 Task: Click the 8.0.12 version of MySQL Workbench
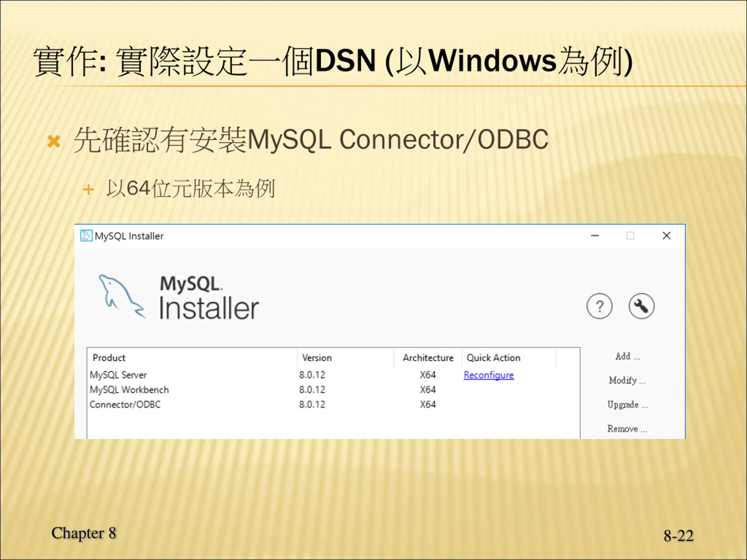pyautogui.click(x=312, y=390)
